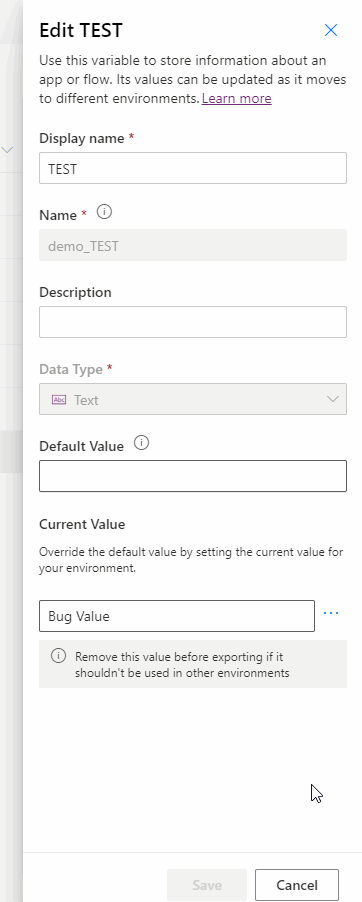Click the Text data type icon
The image size is (362, 902).
[x=59, y=400]
